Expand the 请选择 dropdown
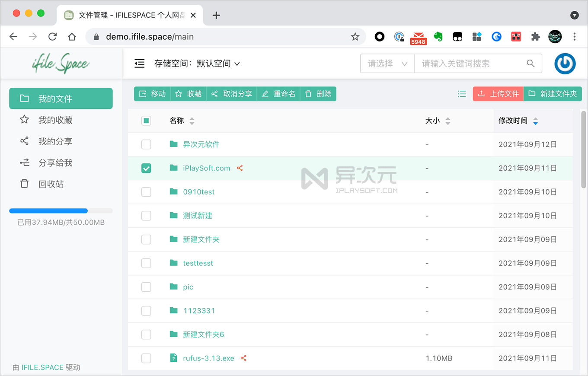Image resolution: width=588 pixels, height=376 pixels. coord(387,63)
